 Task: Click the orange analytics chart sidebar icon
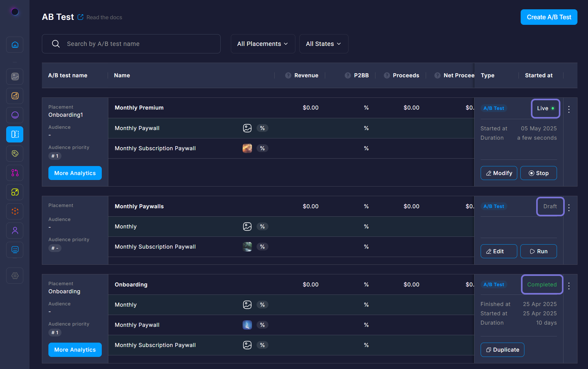pyautogui.click(x=15, y=96)
